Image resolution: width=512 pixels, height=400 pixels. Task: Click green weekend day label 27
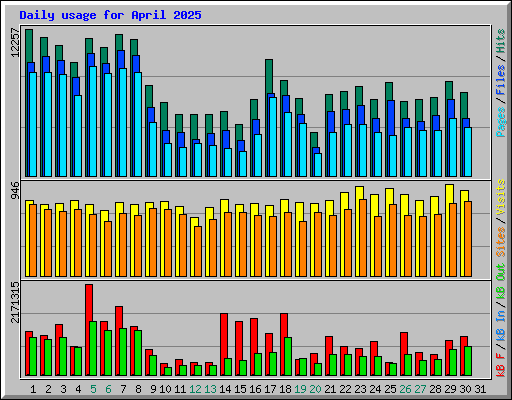point(420,389)
